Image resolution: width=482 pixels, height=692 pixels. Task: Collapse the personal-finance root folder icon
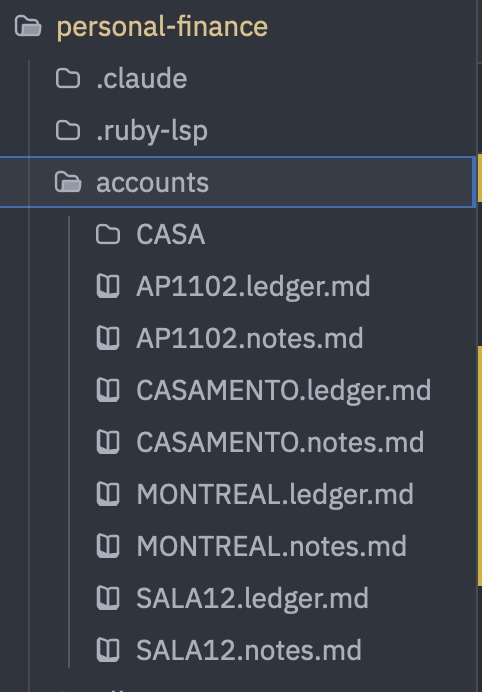[x=28, y=26]
